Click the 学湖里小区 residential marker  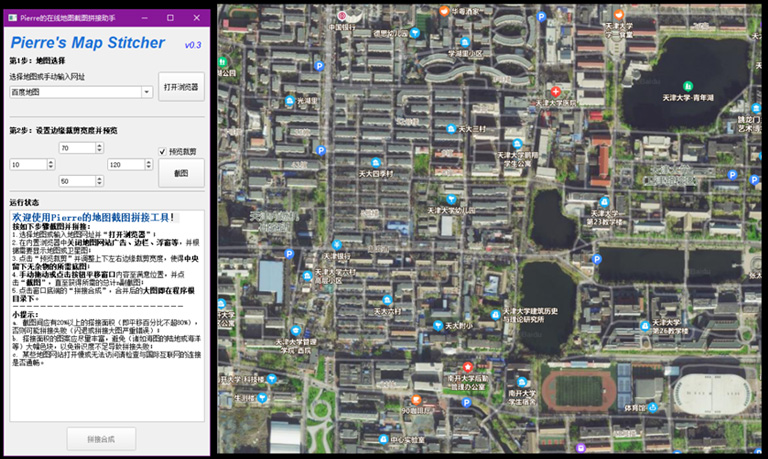[x=463, y=43]
